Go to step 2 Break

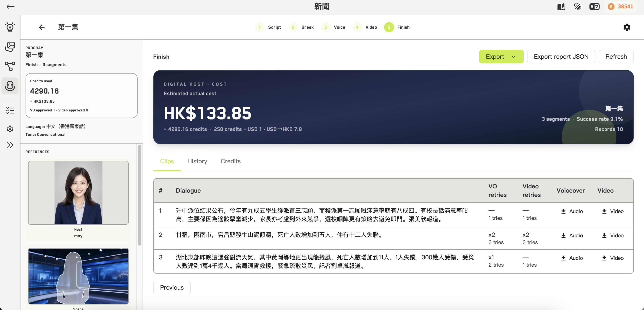coord(301,27)
